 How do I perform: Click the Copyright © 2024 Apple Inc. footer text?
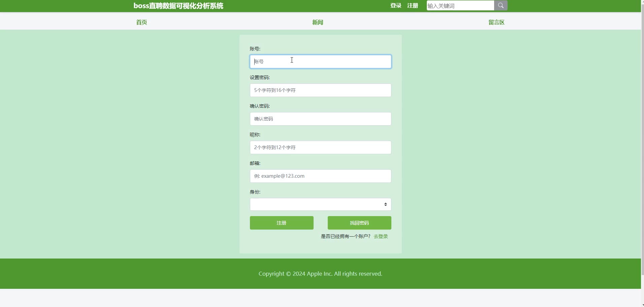tap(320, 274)
